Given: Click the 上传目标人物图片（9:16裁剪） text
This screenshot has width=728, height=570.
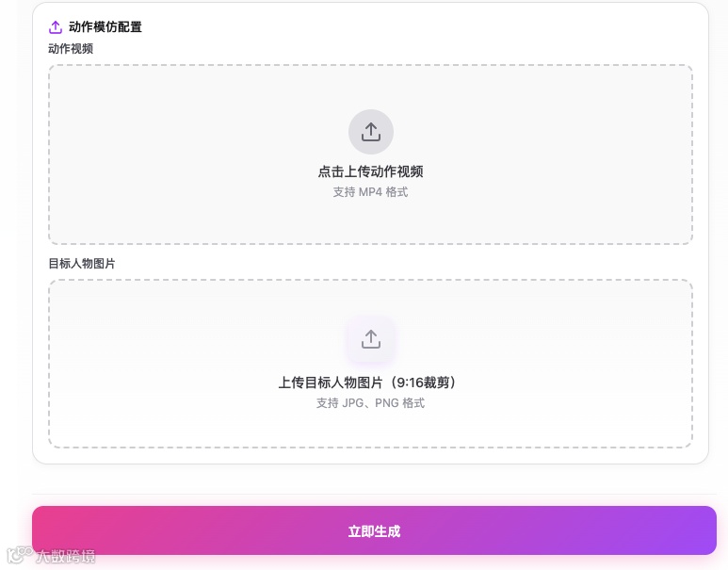Looking at the screenshot, I should (x=370, y=383).
